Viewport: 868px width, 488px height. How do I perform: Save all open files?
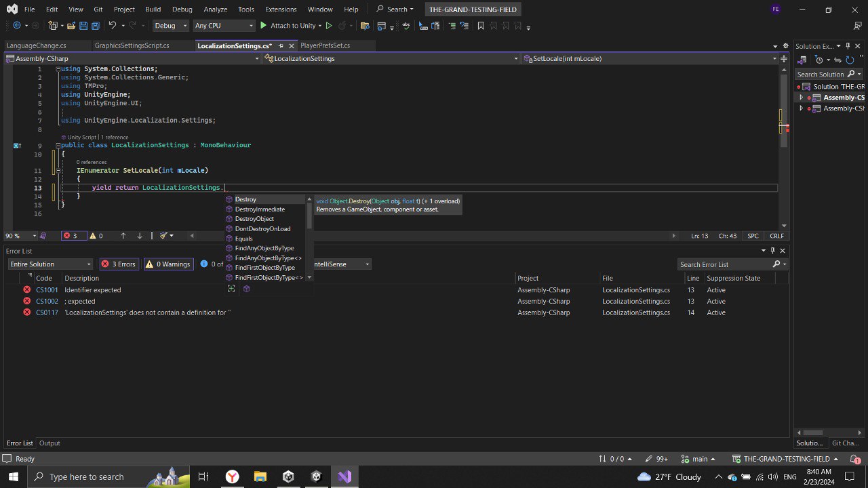[x=95, y=26]
